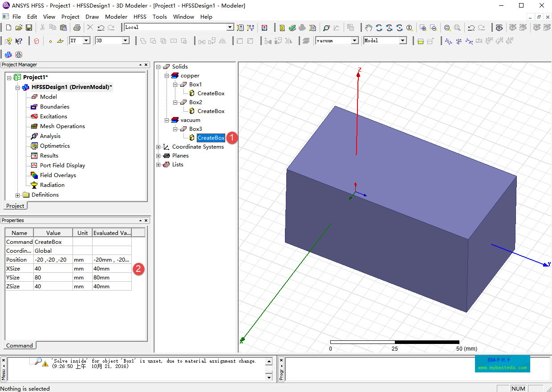
Task: Expand the Definitions folder
Action: (18, 195)
